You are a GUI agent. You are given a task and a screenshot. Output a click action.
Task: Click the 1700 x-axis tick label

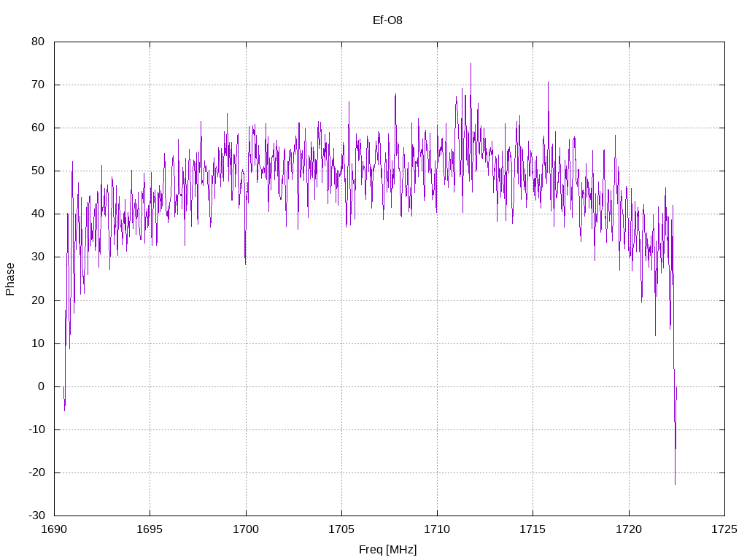coord(246,529)
